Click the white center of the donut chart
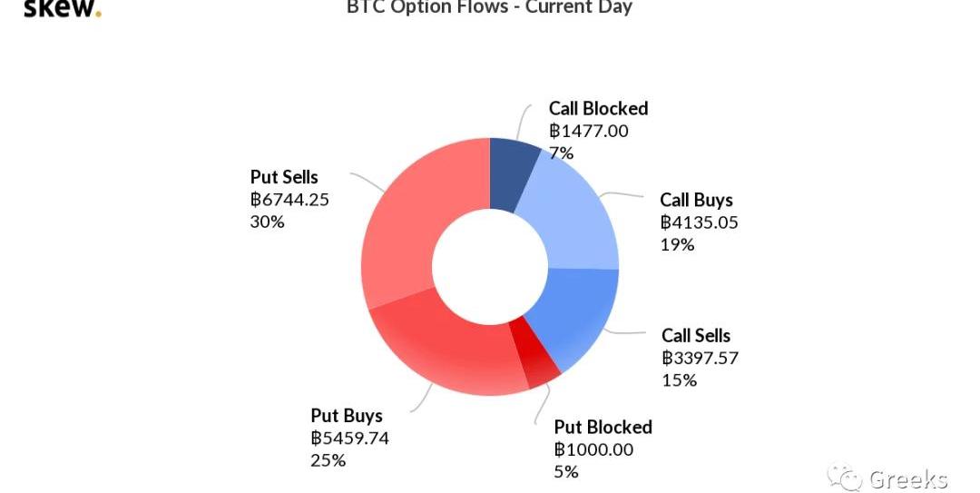The width and height of the screenshot is (980, 493). coord(489,266)
